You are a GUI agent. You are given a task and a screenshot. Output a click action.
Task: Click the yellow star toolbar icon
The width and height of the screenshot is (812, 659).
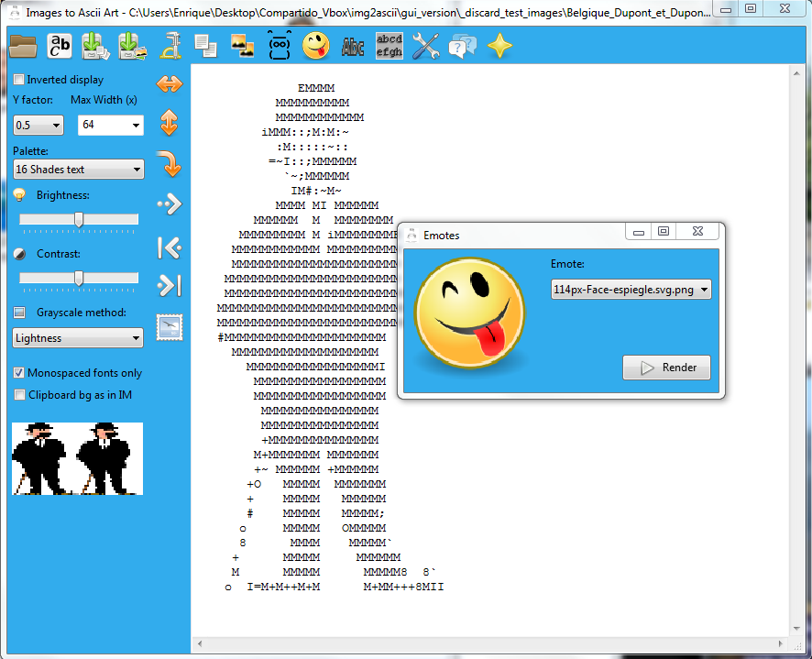pyautogui.click(x=499, y=45)
